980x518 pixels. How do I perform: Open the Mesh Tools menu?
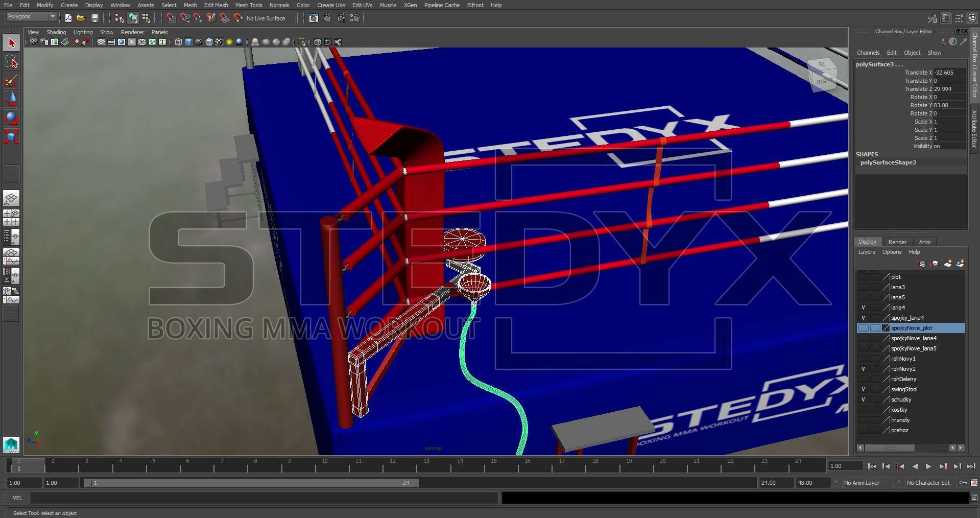[248, 5]
